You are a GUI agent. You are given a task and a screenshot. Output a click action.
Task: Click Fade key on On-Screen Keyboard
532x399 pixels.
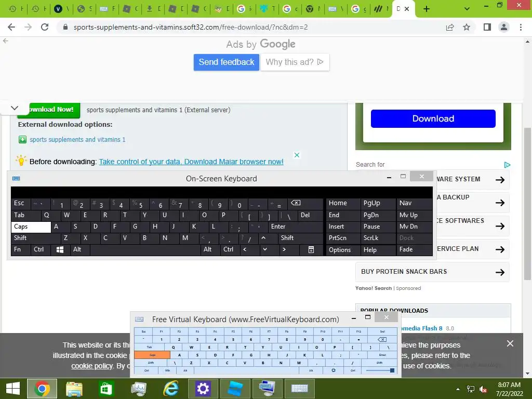(414, 250)
